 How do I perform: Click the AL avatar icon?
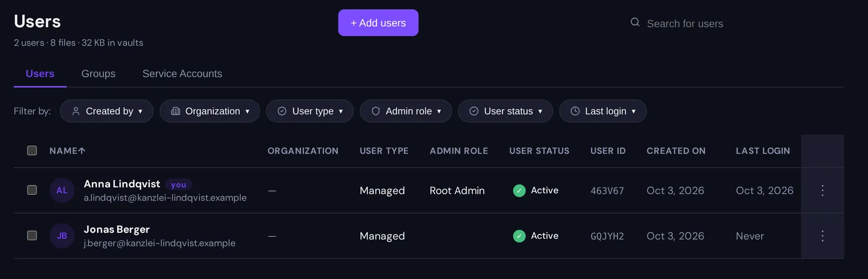(x=62, y=191)
